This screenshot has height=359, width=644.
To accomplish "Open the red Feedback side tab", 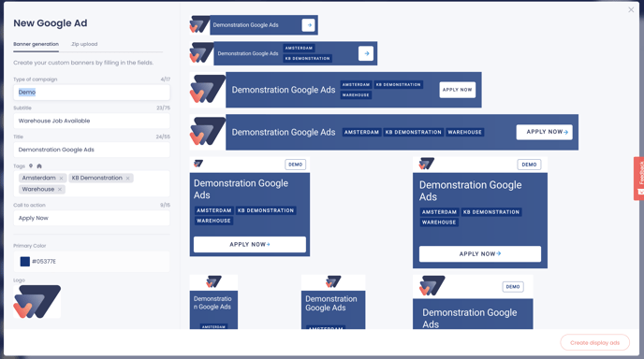I will click(639, 178).
